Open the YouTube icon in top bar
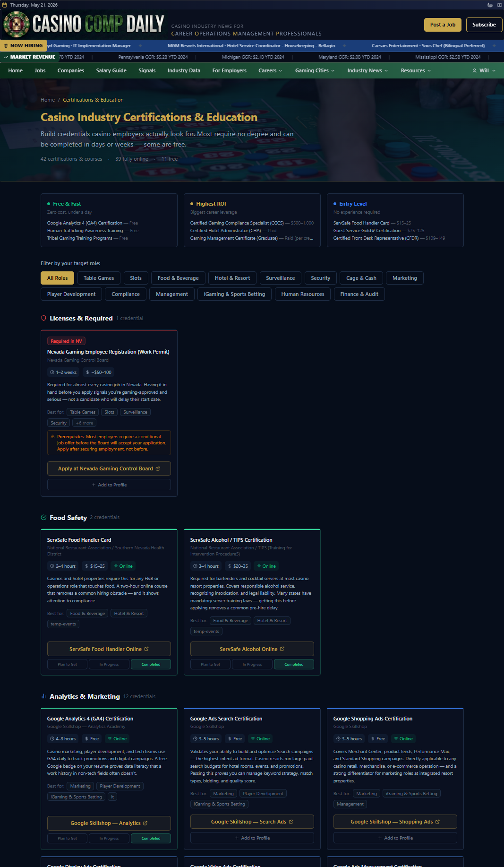The width and height of the screenshot is (504, 867). [499, 5]
